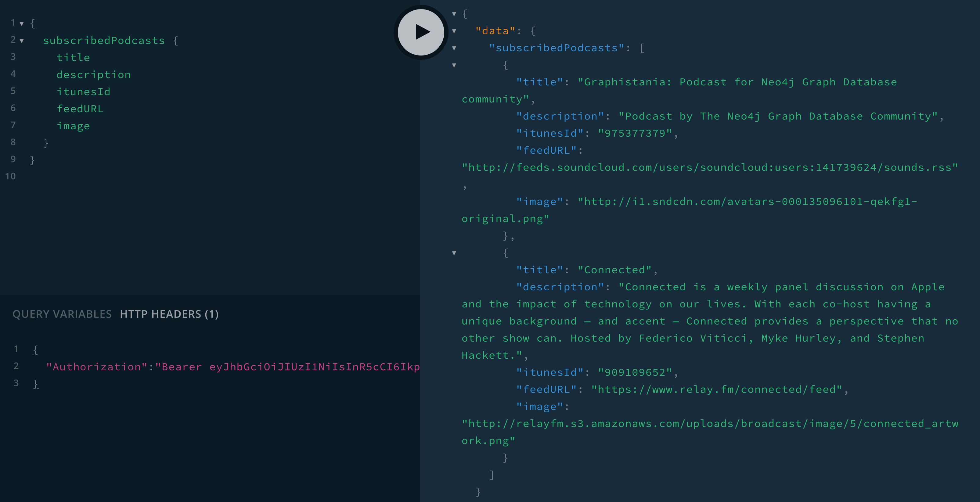Image resolution: width=980 pixels, height=502 pixels.
Task: Collapse the "subscribedPodcasts" array in response
Action: 454,48
